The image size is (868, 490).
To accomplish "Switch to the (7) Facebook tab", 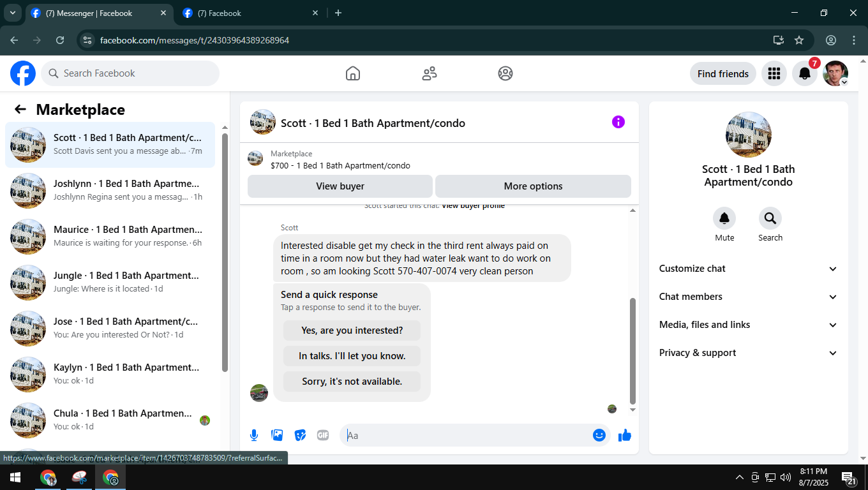I will [x=251, y=13].
